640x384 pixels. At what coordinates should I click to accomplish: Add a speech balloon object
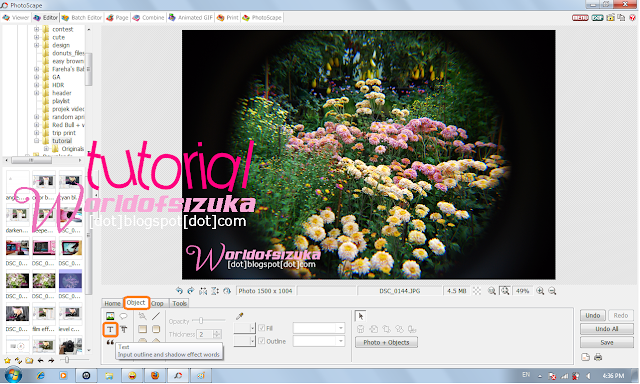(123, 316)
